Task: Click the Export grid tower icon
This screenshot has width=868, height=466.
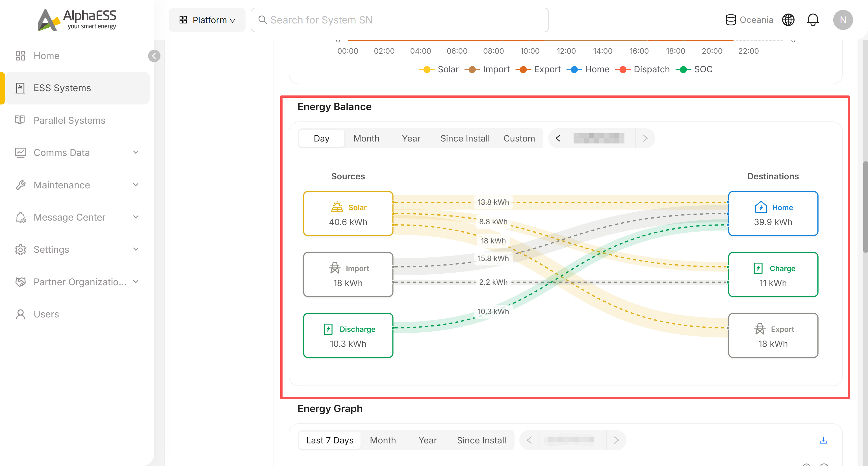Action: [760, 329]
